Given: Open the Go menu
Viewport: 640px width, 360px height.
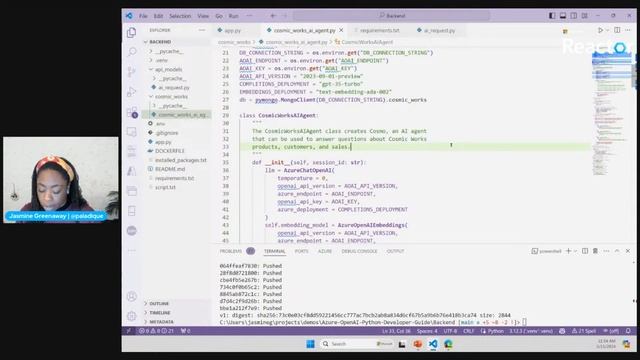Looking at the screenshot, I should 219,16.
